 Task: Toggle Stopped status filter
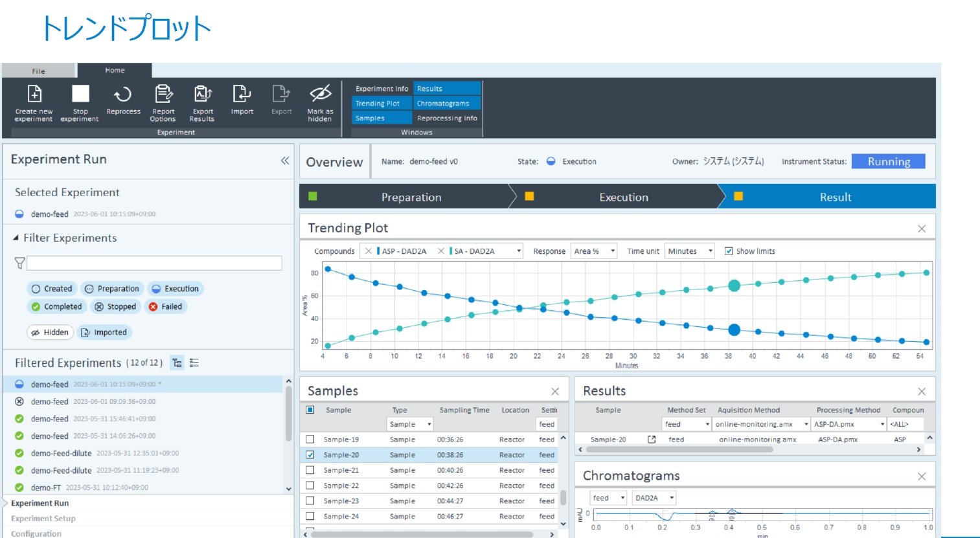coord(115,307)
